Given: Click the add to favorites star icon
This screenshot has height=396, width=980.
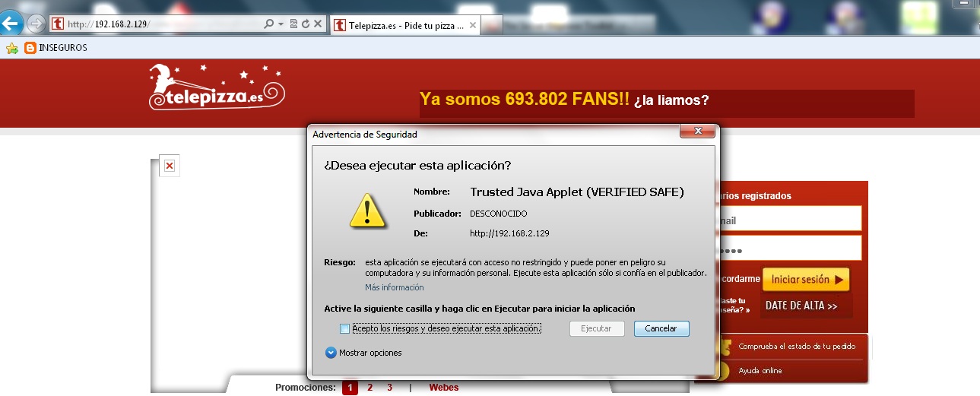Looking at the screenshot, I should click(x=12, y=48).
